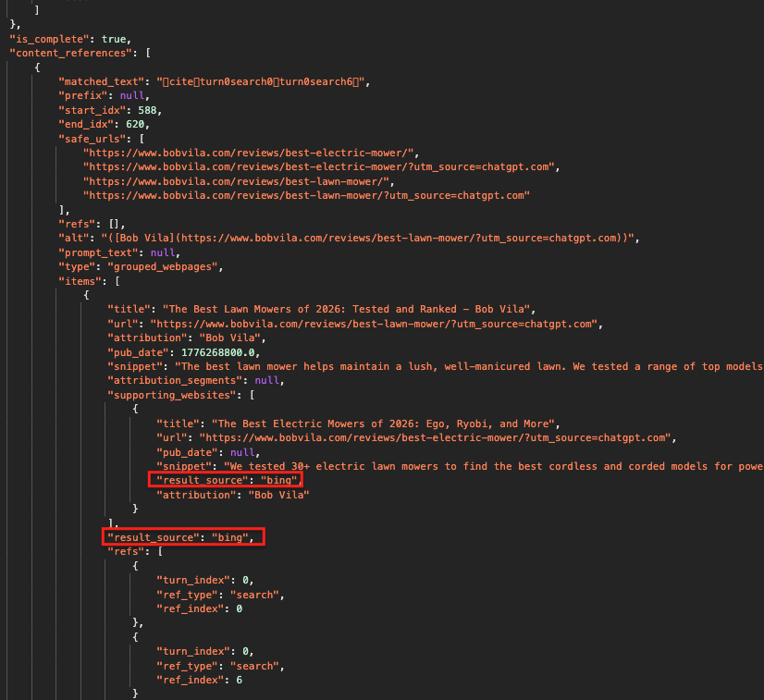Click the "ref_index": 0 line
The image size is (764, 700).
coord(199,609)
